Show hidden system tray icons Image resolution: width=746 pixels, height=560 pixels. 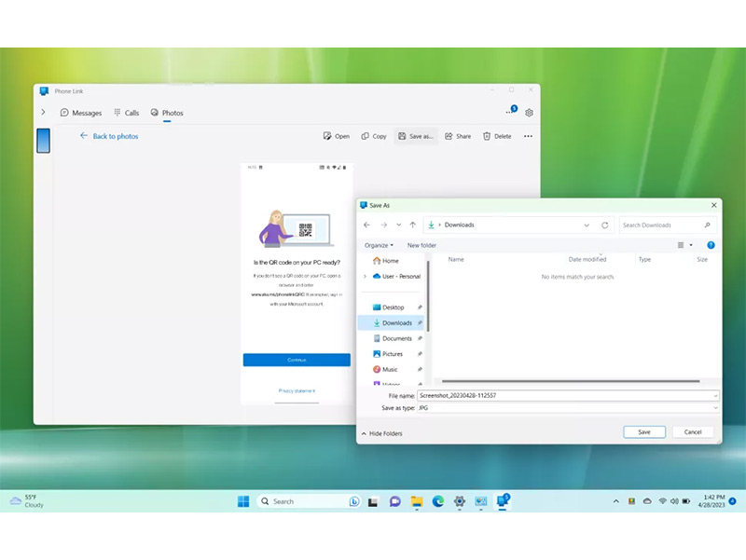[x=616, y=501]
